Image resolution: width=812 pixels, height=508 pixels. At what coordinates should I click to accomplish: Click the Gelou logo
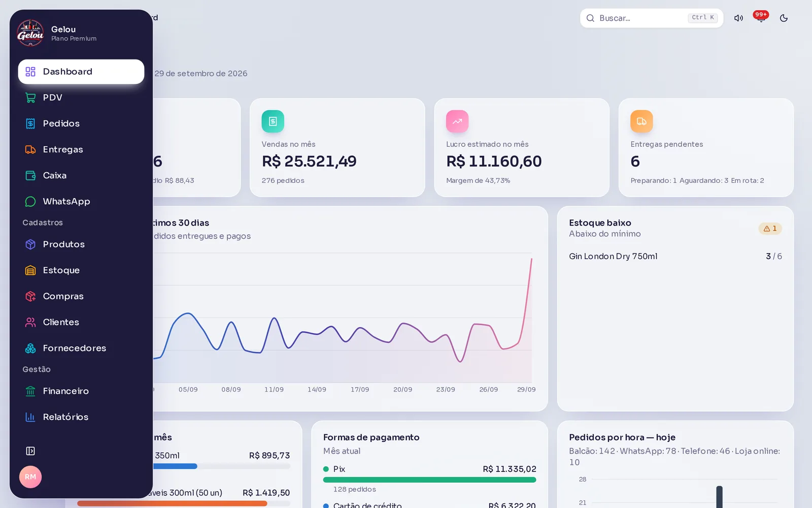click(x=30, y=33)
